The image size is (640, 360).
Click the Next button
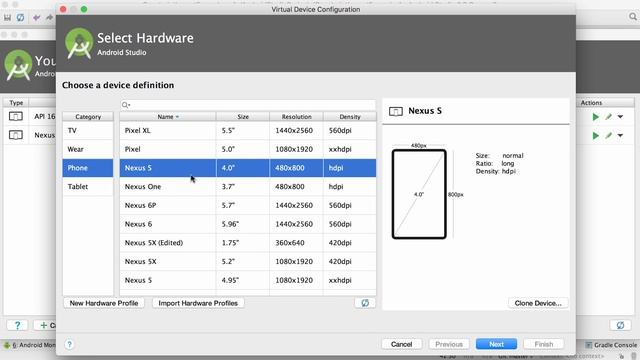(x=496, y=344)
